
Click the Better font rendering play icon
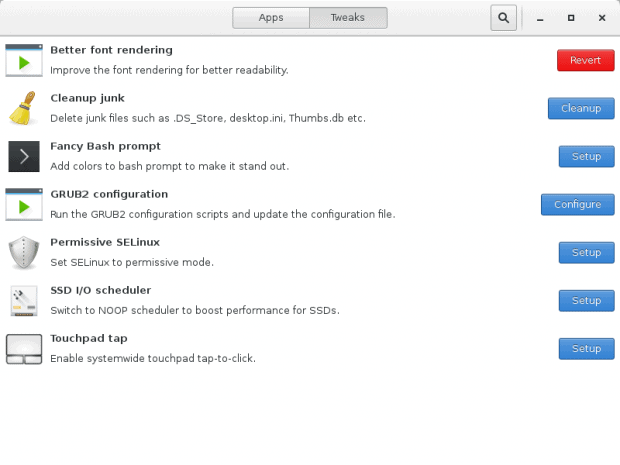coord(24,60)
